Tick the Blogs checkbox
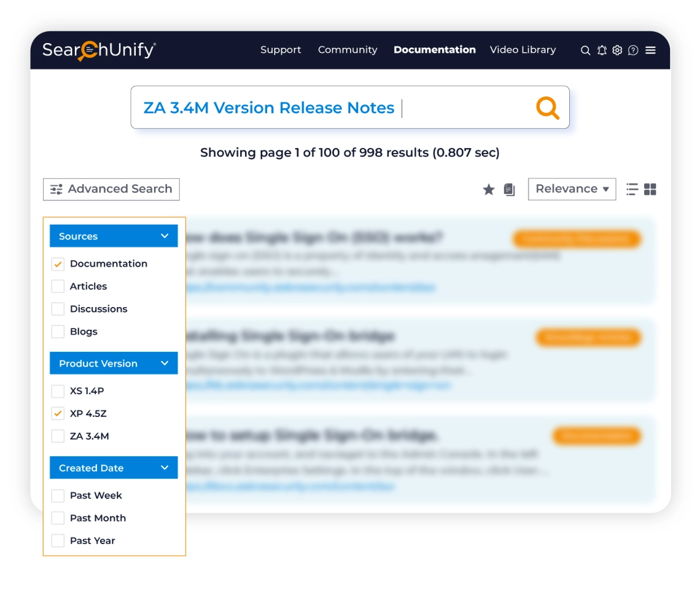 click(x=58, y=332)
